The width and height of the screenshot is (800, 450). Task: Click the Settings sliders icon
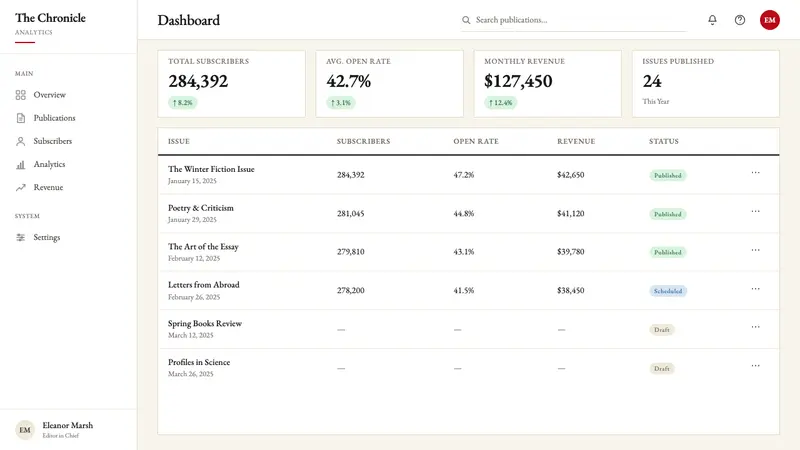(x=20, y=237)
